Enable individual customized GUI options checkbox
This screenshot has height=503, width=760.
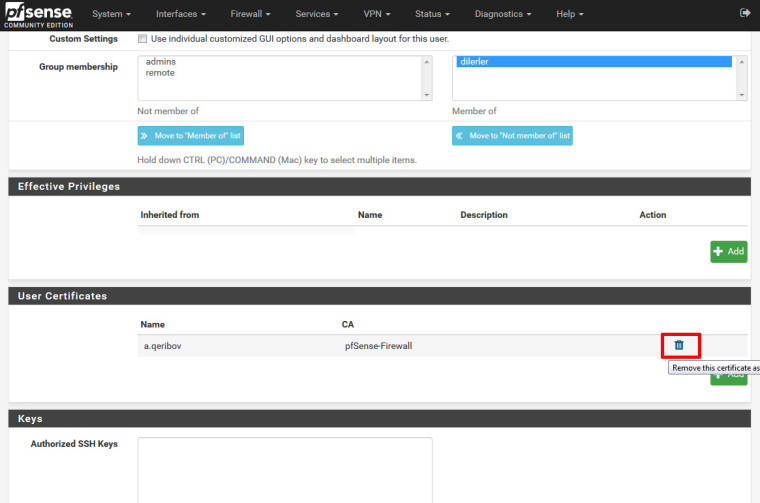[142, 39]
